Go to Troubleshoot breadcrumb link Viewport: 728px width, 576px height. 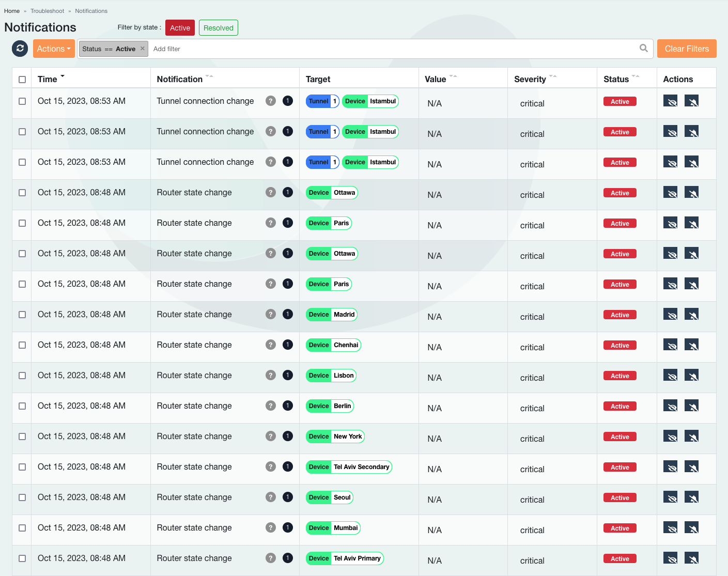pyautogui.click(x=47, y=11)
